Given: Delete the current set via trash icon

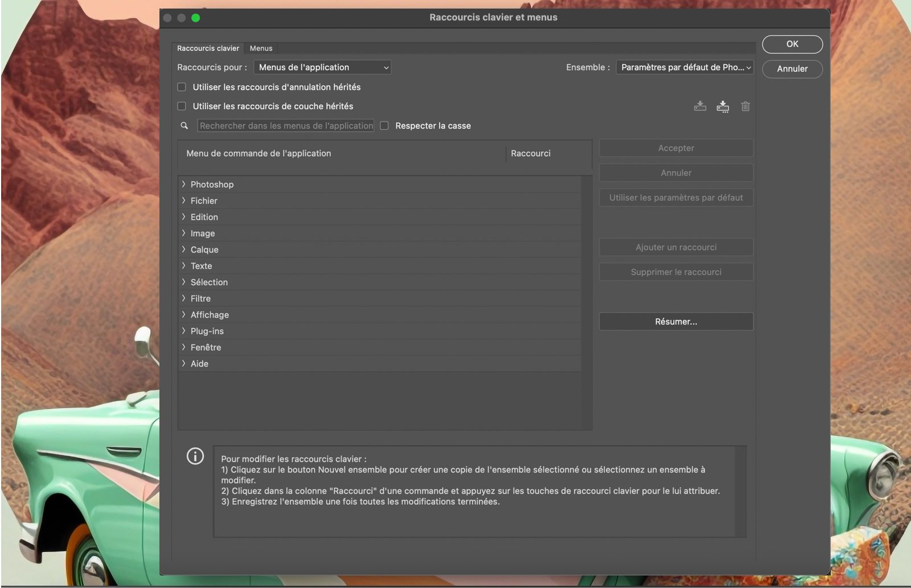Looking at the screenshot, I should click(x=745, y=106).
